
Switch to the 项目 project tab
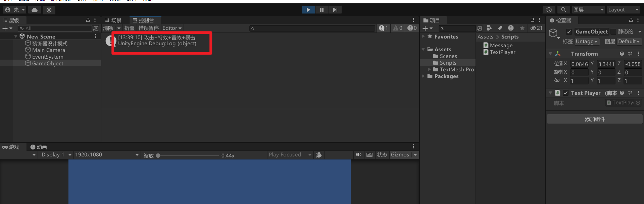coord(432,20)
